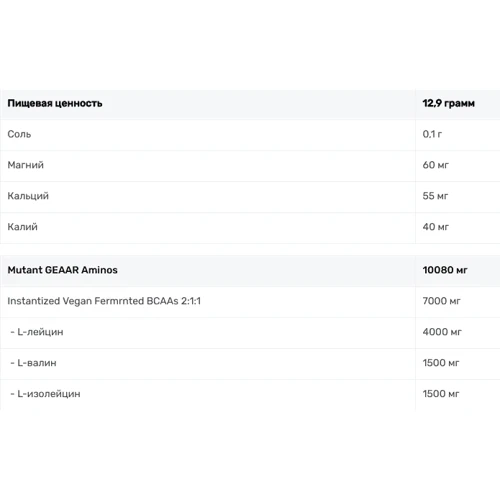
Task: Click the 'L-лейцин' sub-row label
Action: click(40, 332)
